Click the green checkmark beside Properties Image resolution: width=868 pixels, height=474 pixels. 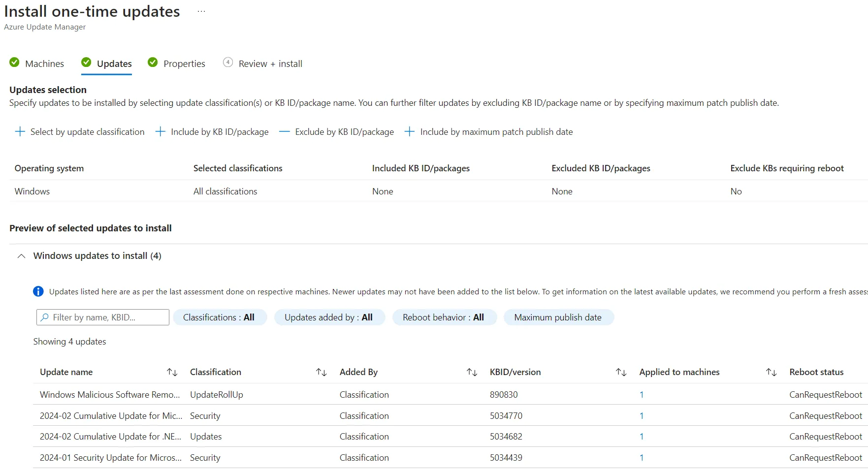153,63
